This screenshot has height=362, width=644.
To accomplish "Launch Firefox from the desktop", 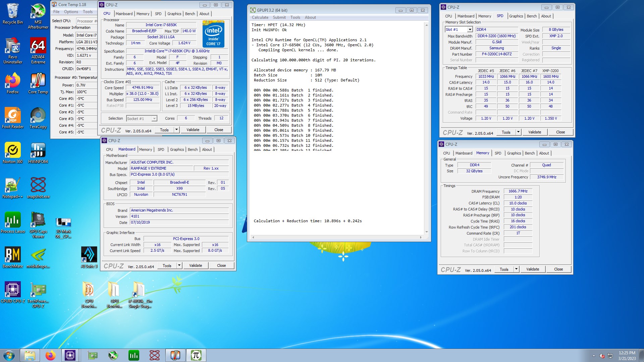I will tap(13, 83).
